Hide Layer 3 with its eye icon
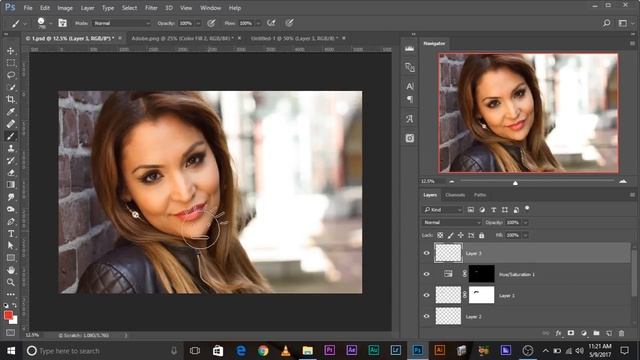The image size is (640, 360). pos(427,253)
